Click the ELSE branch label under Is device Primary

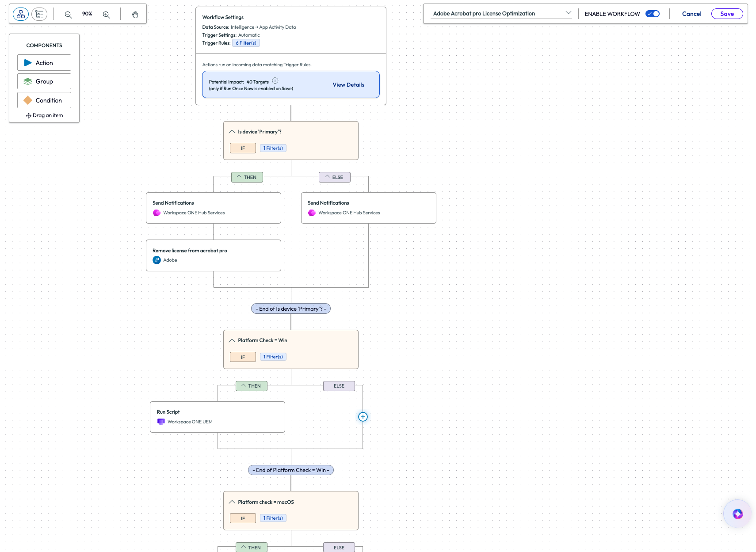335,177
